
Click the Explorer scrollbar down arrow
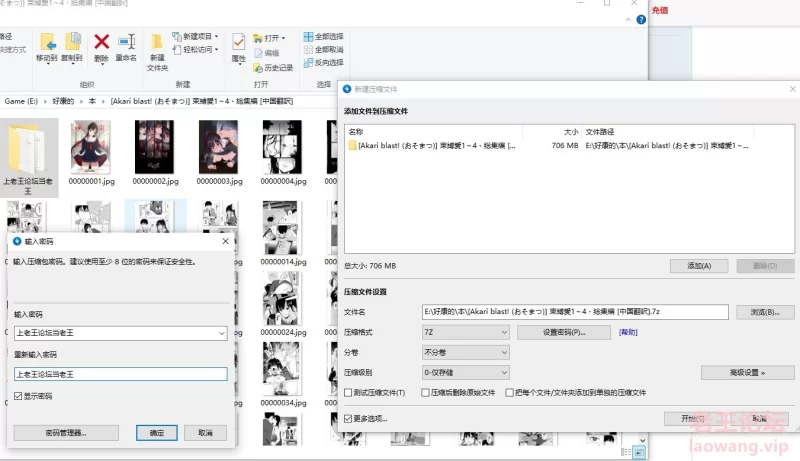click(x=642, y=440)
